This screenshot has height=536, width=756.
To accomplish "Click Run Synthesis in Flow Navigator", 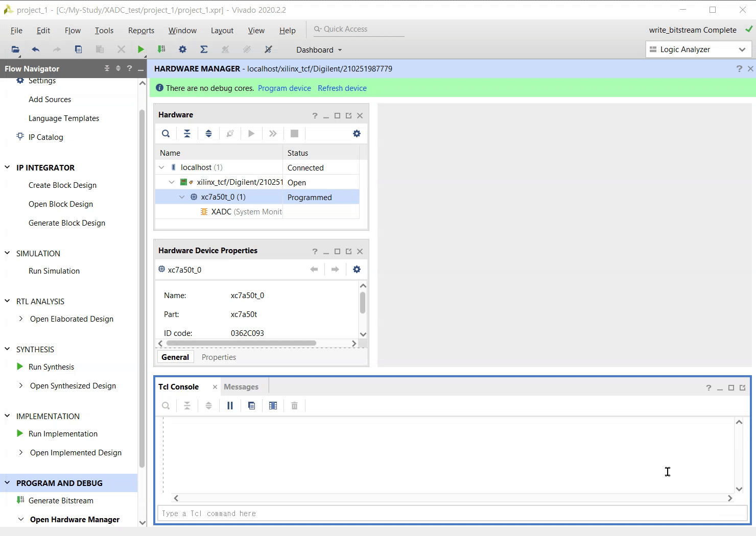I will pos(51,367).
